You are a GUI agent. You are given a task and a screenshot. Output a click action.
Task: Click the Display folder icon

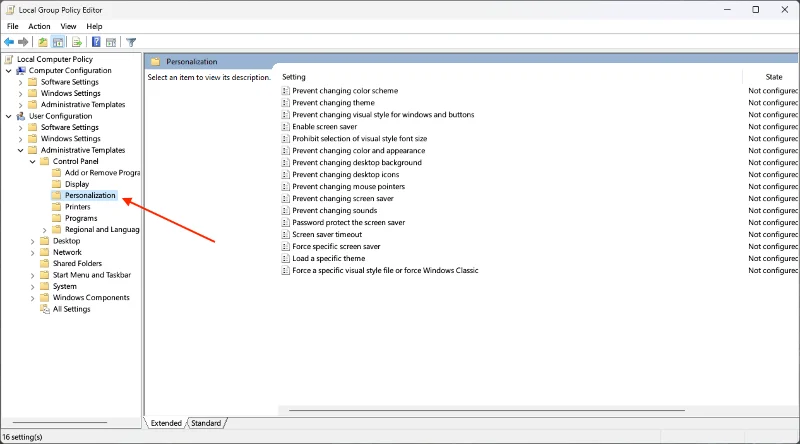pyautogui.click(x=57, y=184)
